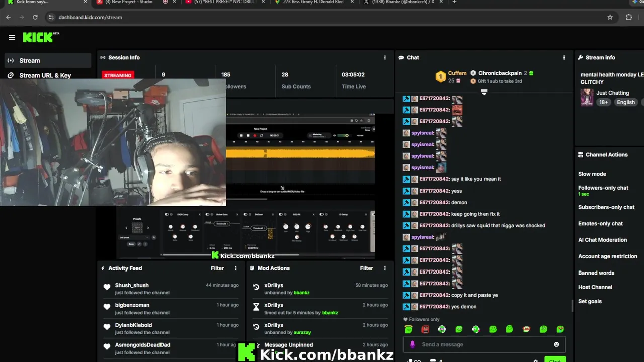Click the aurazay moderator link
This screenshot has width=644, height=362.
point(302,332)
